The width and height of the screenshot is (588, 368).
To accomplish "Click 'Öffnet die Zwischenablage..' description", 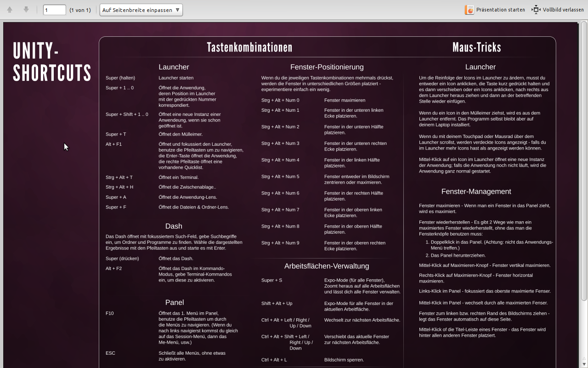I will [x=187, y=187].
